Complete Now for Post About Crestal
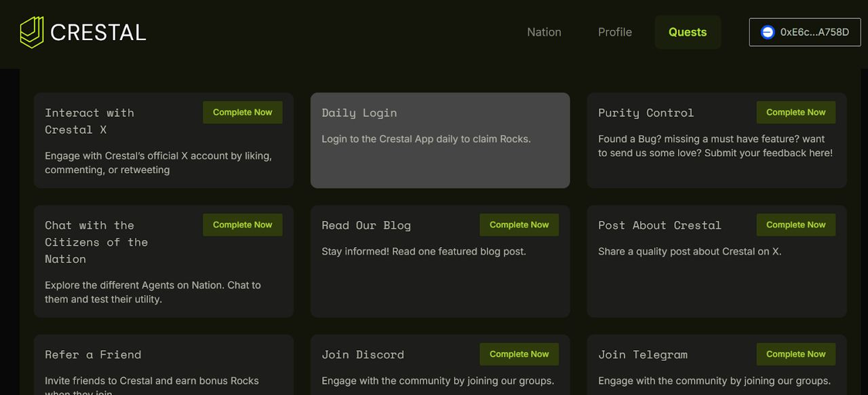The height and width of the screenshot is (395, 868). click(796, 225)
